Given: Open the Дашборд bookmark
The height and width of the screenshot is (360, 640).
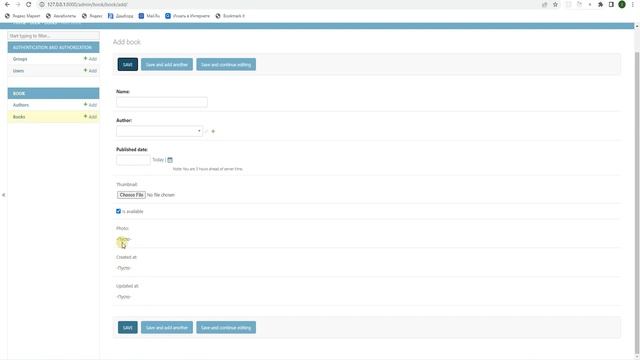Looking at the screenshot, I should (x=121, y=16).
